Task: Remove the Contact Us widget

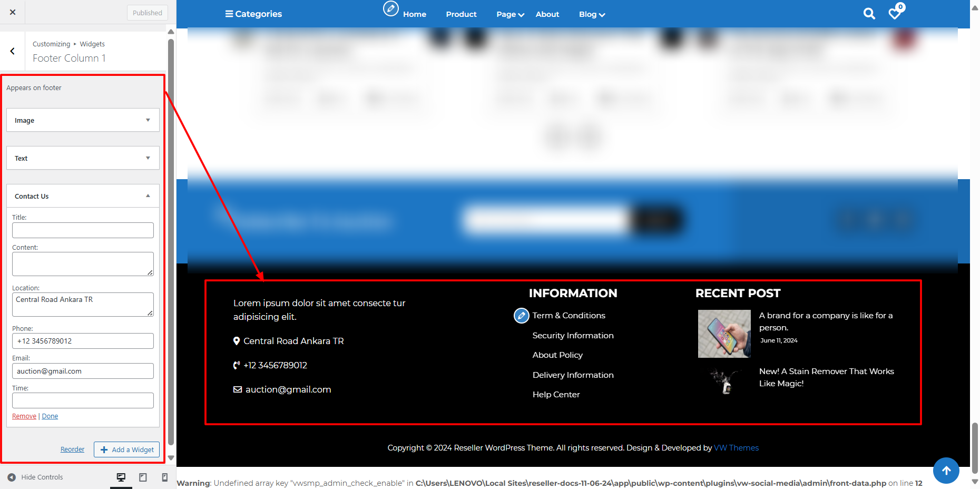Action: [24, 416]
